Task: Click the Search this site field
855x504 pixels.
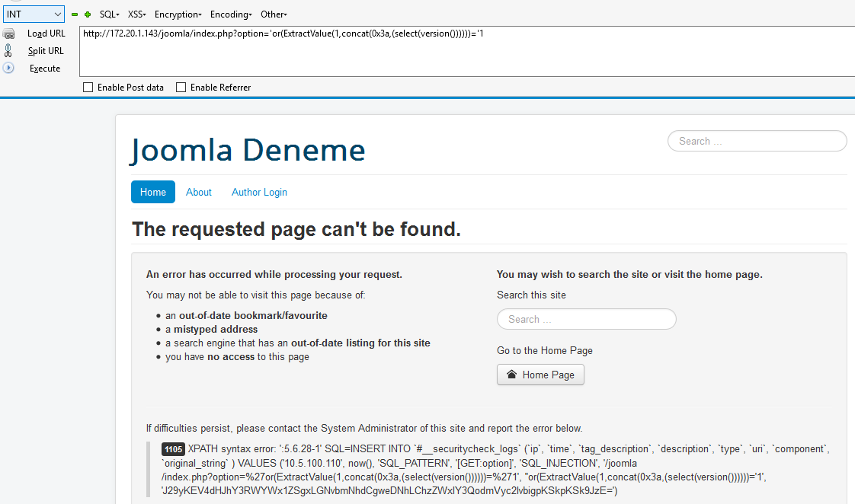Action: pyautogui.click(x=586, y=319)
